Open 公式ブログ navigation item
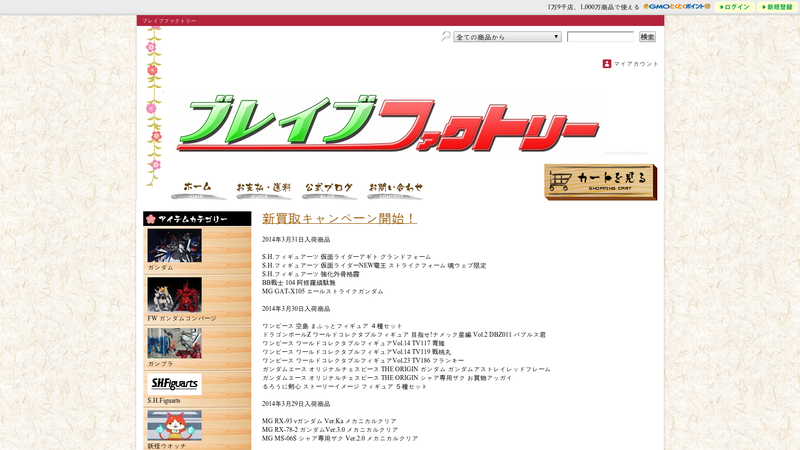 [x=329, y=189]
